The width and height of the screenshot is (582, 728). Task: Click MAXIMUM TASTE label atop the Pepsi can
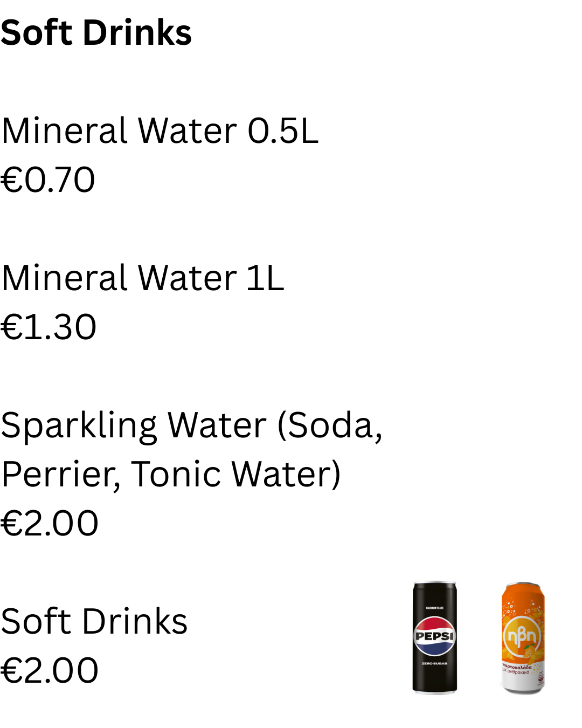(x=434, y=608)
